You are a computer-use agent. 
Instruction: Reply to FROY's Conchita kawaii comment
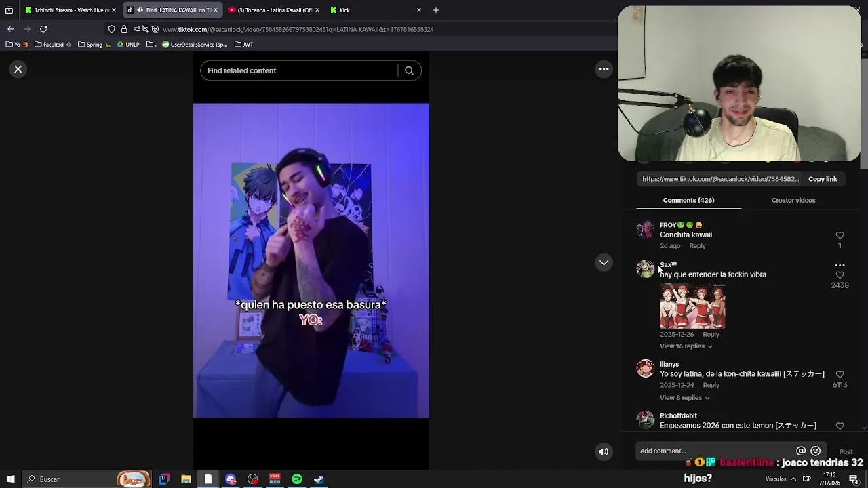click(697, 246)
